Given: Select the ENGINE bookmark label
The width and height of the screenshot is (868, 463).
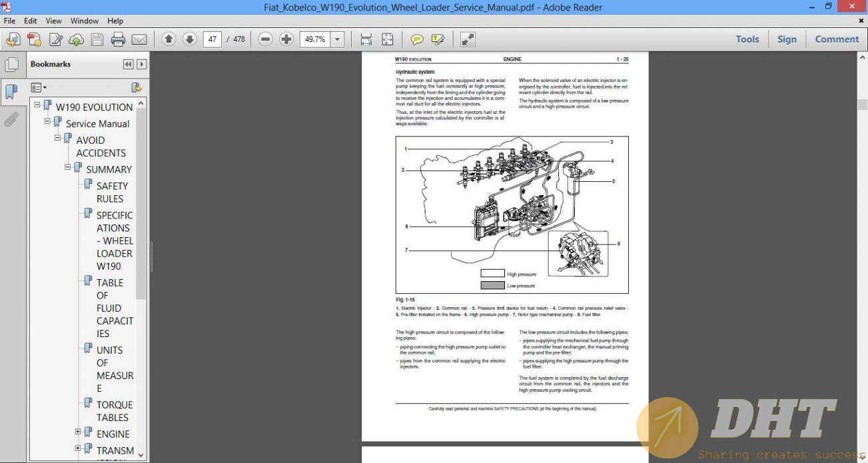Looking at the screenshot, I should pyautogui.click(x=113, y=434).
